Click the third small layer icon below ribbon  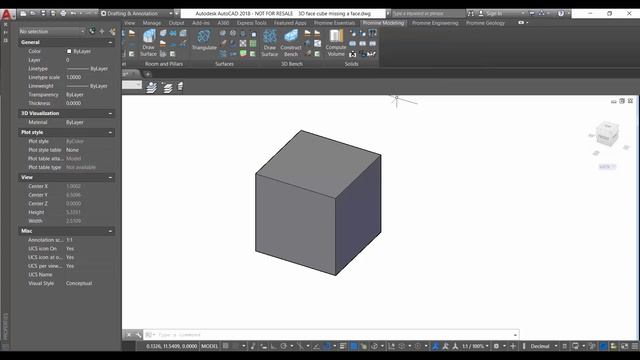pos(180,87)
